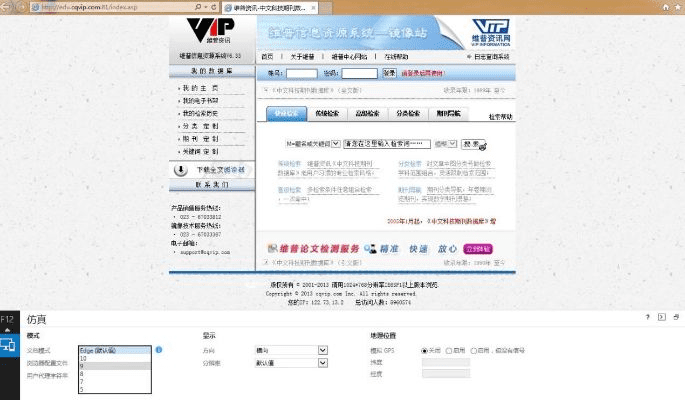
Task: Click the support@cqvip.com email link
Action: click(205, 252)
